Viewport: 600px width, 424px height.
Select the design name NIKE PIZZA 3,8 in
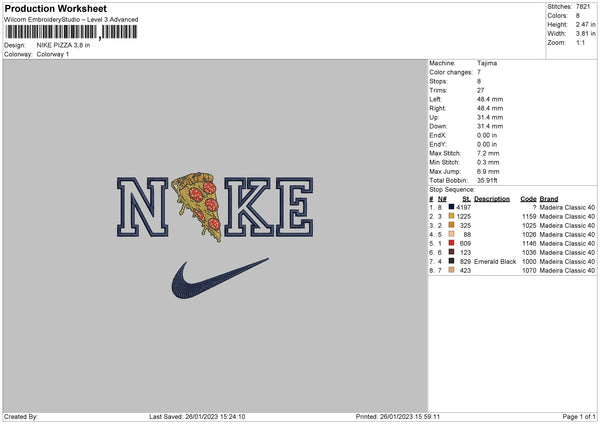tap(64, 45)
